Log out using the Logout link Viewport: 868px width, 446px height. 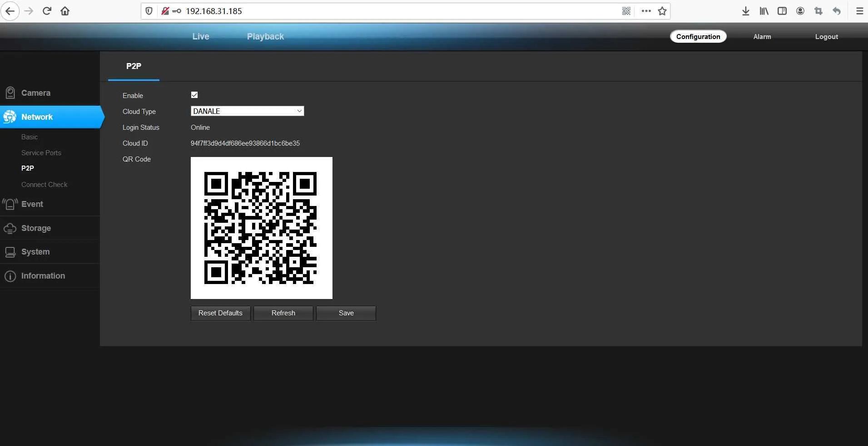coord(827,37)
